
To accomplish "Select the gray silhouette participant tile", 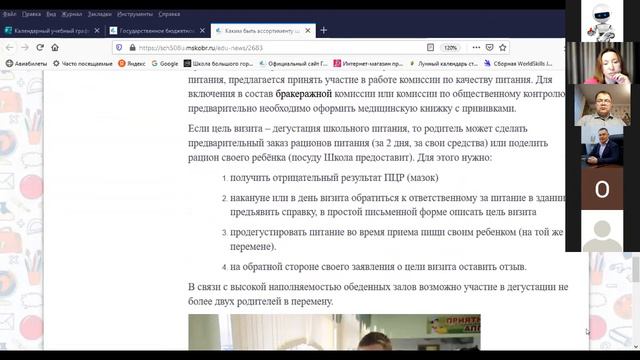I will tap(602, 231).
